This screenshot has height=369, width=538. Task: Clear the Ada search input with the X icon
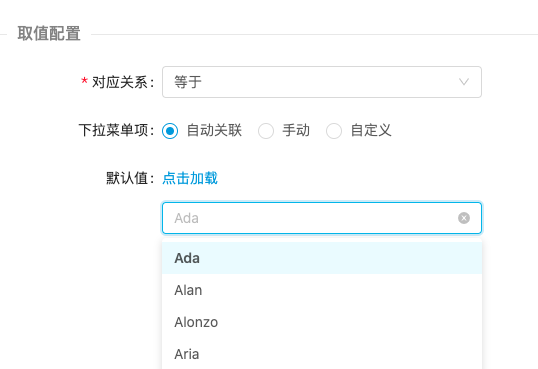[464, 218]
